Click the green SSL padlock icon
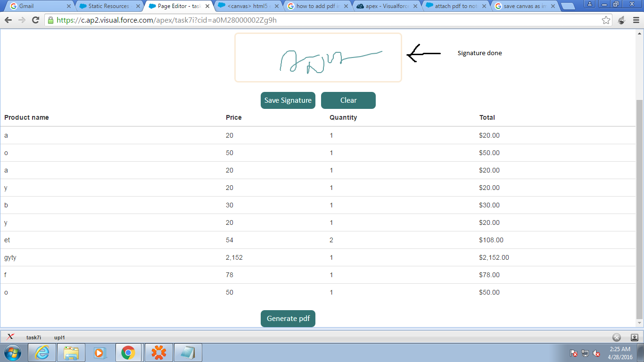Viewport: 644px width, 362px height. click(x=50, y=20)
